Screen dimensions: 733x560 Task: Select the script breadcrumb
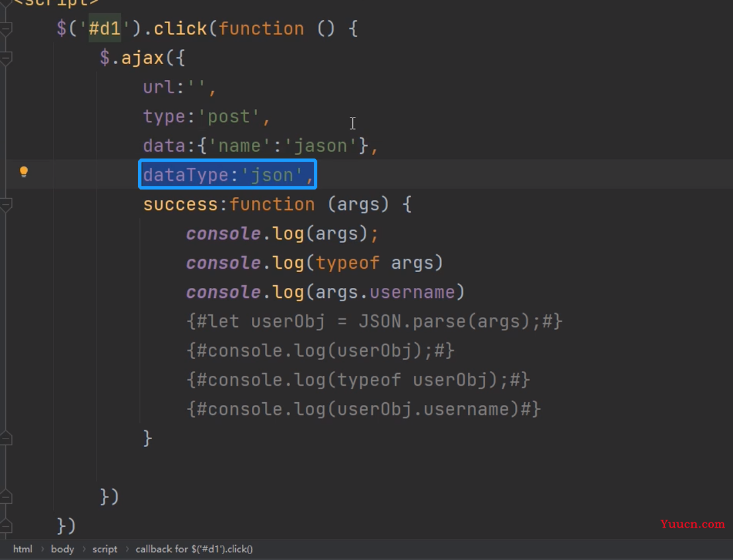[x=104, y=549]
